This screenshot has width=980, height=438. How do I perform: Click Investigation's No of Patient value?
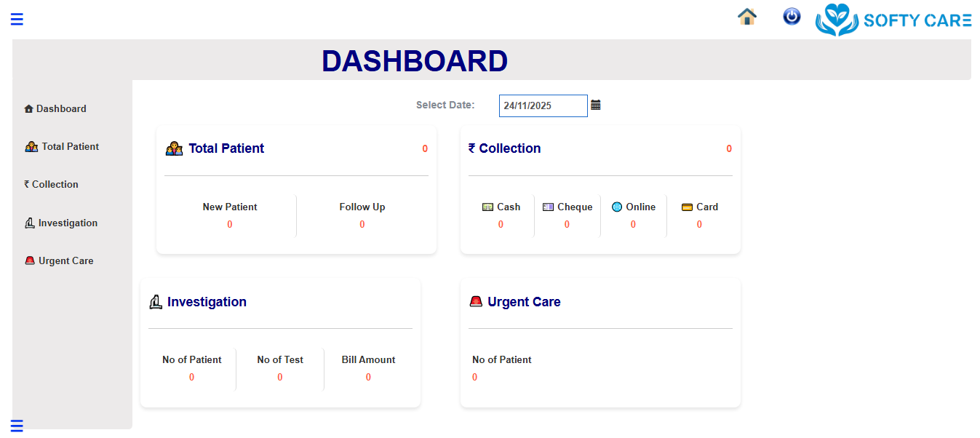tap(192, 377)
